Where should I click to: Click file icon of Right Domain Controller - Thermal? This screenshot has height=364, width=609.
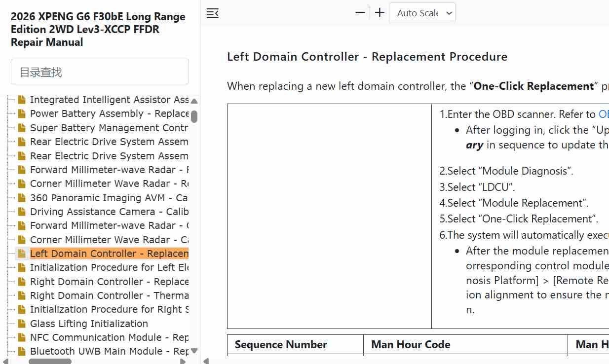(x=21, y=295)
